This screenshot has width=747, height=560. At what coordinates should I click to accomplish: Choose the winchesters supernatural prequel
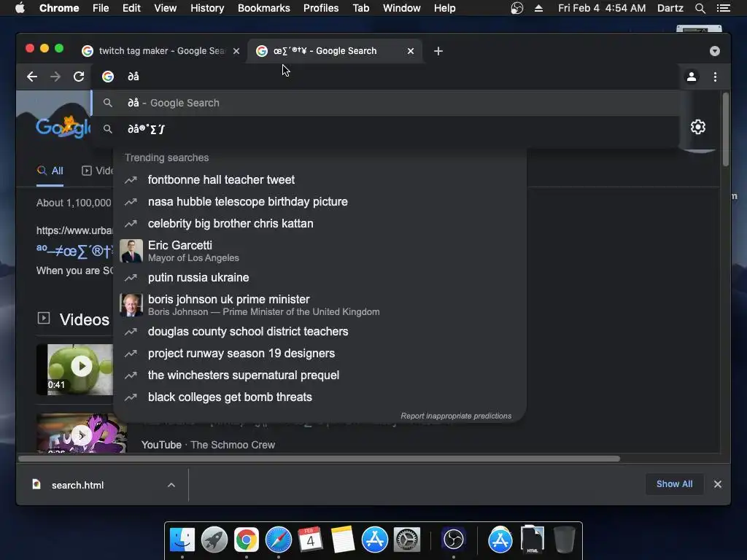[320, 376]
